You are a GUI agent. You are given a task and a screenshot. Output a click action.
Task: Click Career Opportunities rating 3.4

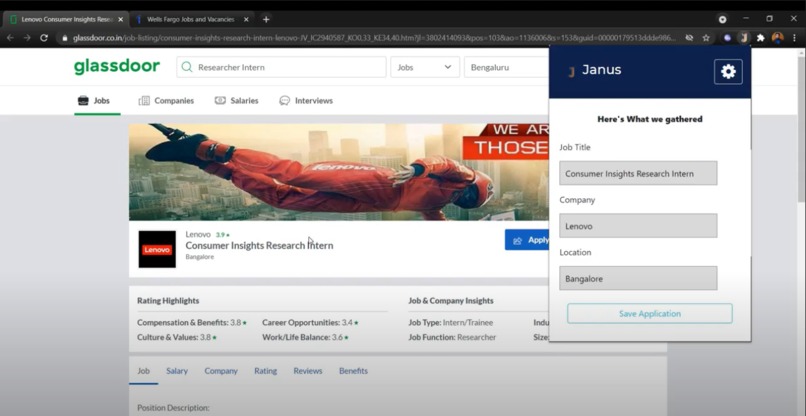pyautogui.click(x=310, y=323)
